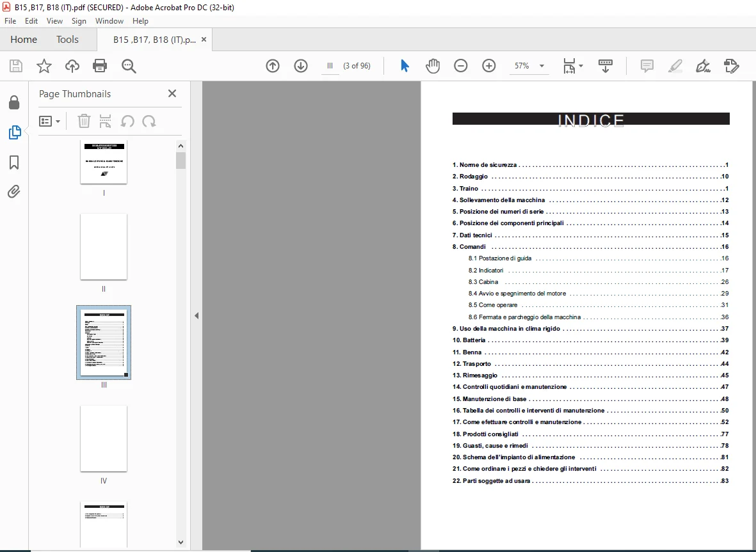Close the Page Thumbnails panel
Viewport: 756px width, 552px height.
pos(172,93)
